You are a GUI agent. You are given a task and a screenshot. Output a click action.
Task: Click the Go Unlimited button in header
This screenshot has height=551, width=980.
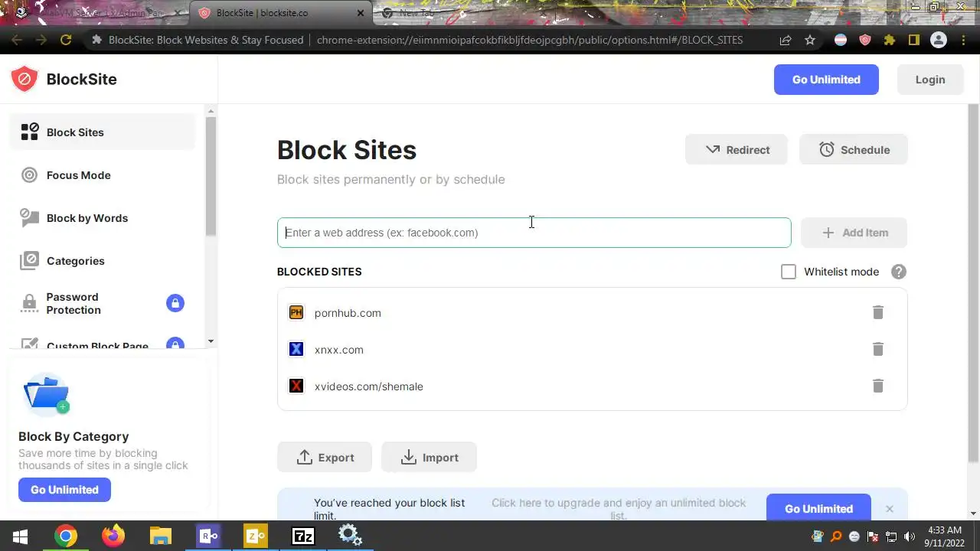[x=826, y=80]
